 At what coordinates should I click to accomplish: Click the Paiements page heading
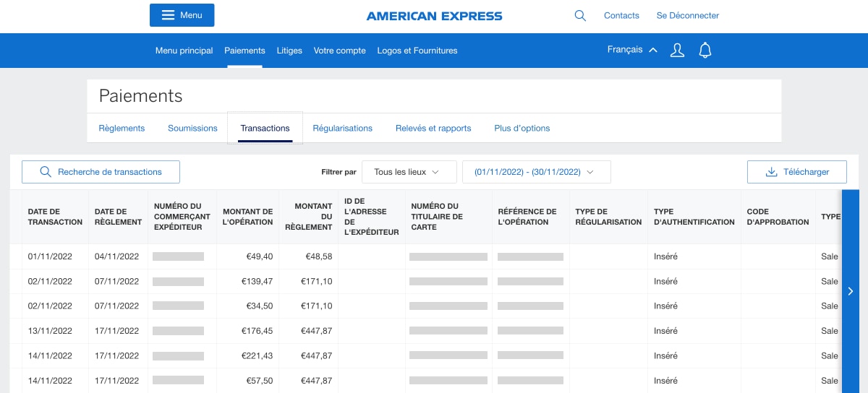click(x=140, y=96)
